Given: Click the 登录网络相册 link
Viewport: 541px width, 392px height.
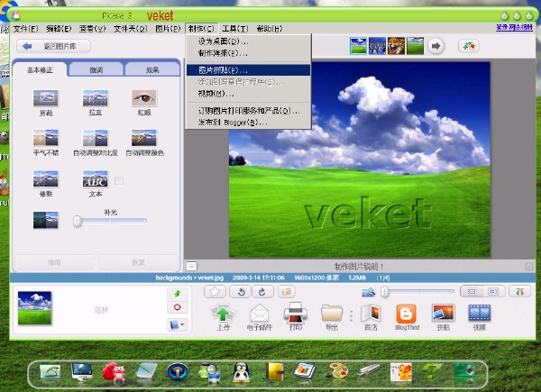Looking at the screenshot, I should pyautogui.click(x=515, y=27).
